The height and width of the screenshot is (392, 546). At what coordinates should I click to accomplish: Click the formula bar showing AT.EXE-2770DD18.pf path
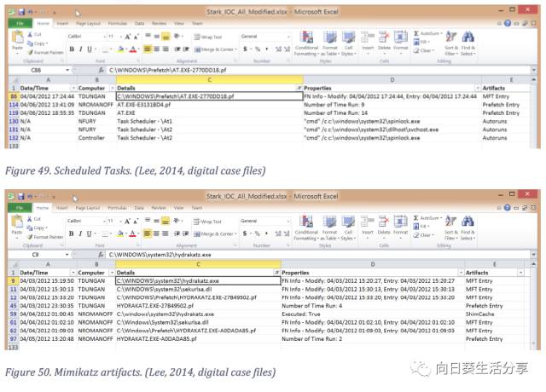pos(318,70)
